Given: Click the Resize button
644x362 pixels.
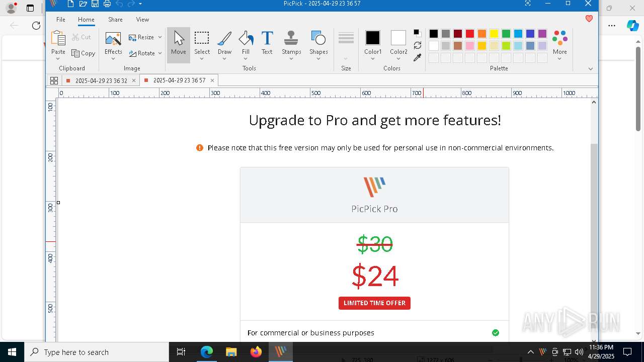Looking at the screenshot, I should (x=141, y=37).
